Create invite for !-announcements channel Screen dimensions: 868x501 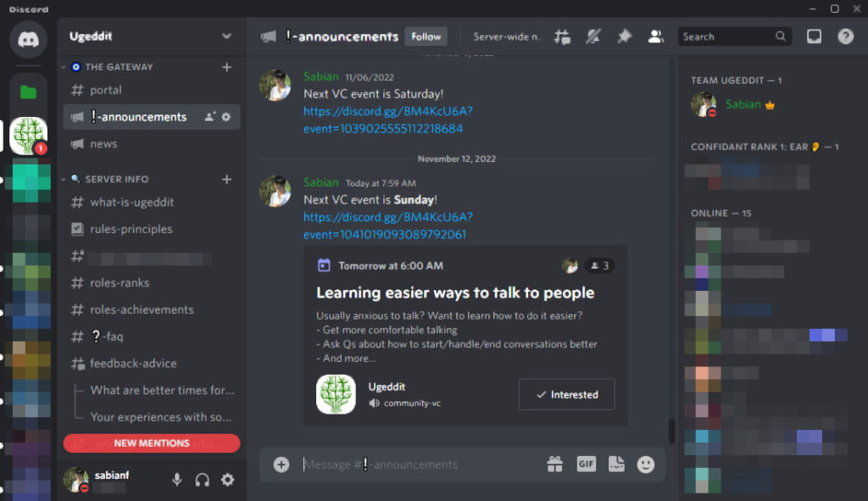(210, 117)
